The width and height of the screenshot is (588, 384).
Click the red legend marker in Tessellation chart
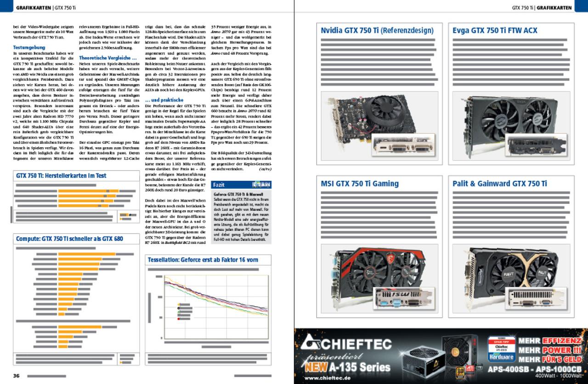(179, 319)
